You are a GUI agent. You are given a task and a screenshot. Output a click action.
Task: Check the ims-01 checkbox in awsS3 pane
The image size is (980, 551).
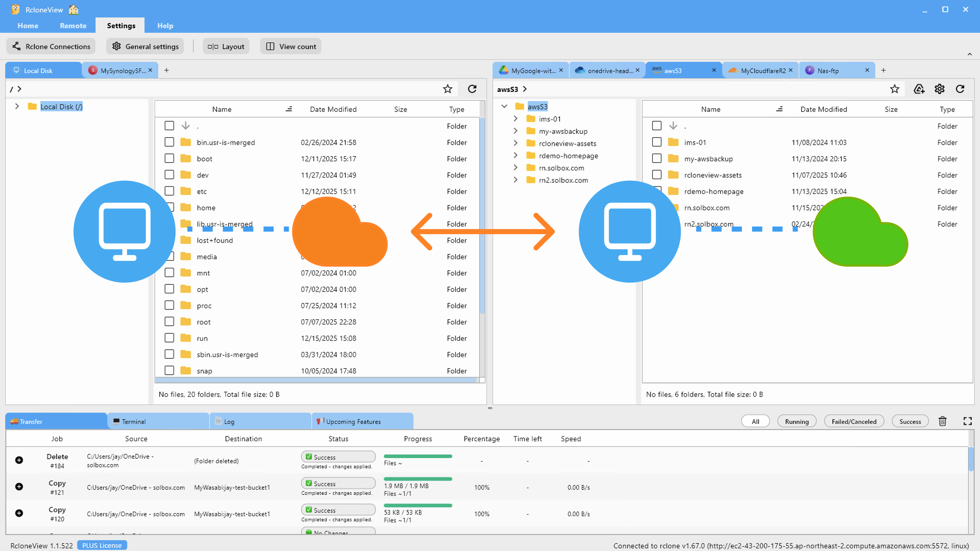pyautogui.click(x=657, y=142)
